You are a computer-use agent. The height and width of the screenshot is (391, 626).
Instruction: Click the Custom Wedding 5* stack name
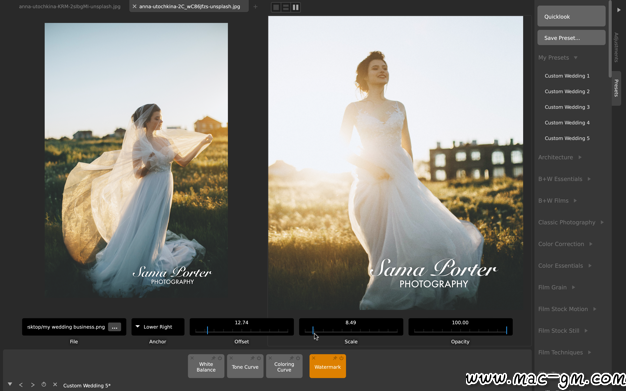[87, 385]
